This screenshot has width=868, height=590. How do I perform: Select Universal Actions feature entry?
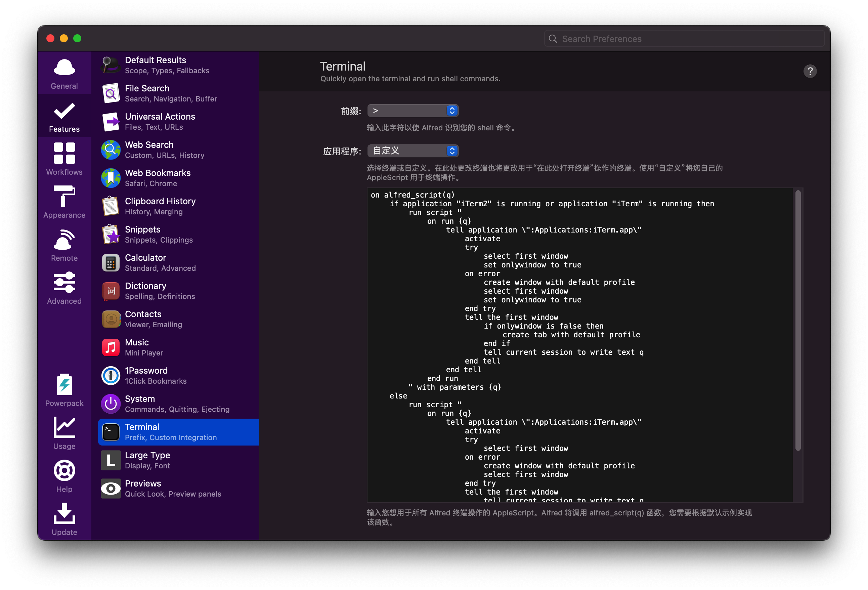[178, 121]
